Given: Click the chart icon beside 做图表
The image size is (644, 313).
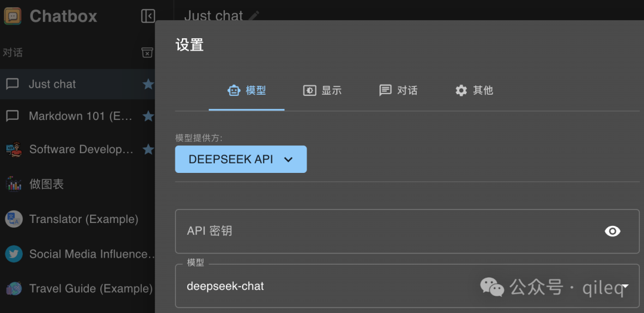Looking at the screenshot, I should tap(14, 184).
